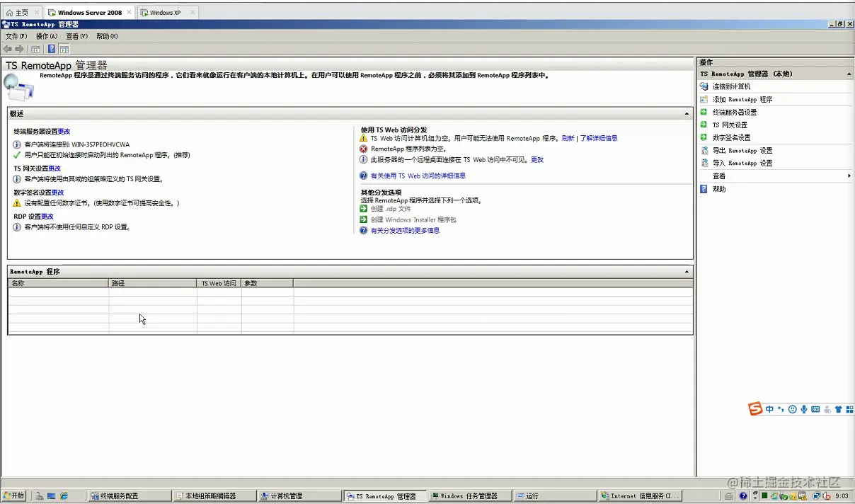Click 导出 RemoteApp 设置 action
This screenshot has height=504, width=855.
pos(742,151)
